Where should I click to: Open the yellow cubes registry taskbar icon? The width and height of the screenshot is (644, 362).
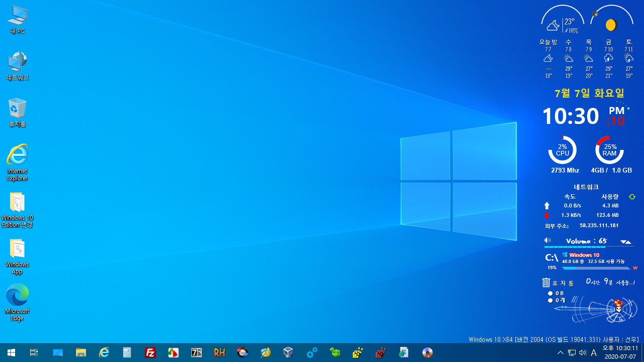pos(358,353)
